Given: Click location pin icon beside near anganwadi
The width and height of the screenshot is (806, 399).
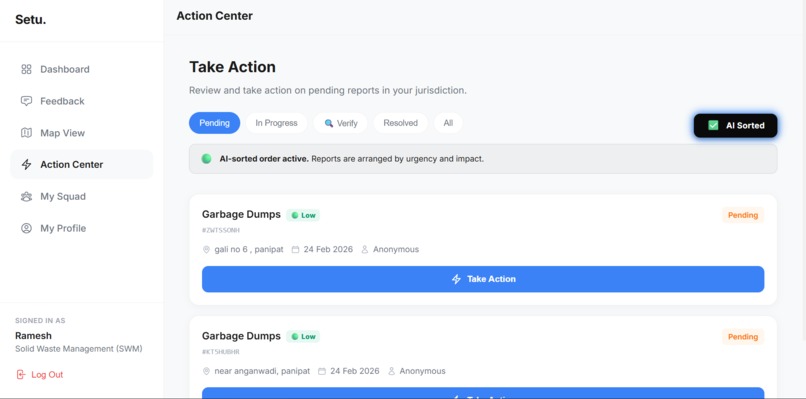Looking at the screenshot, I should click(206, 371).
